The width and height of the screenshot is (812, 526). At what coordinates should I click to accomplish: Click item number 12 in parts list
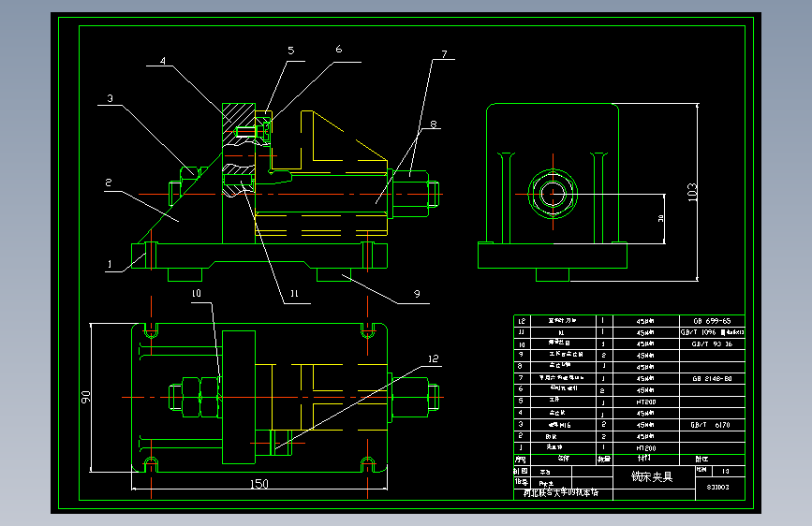[x=522, y=321]
